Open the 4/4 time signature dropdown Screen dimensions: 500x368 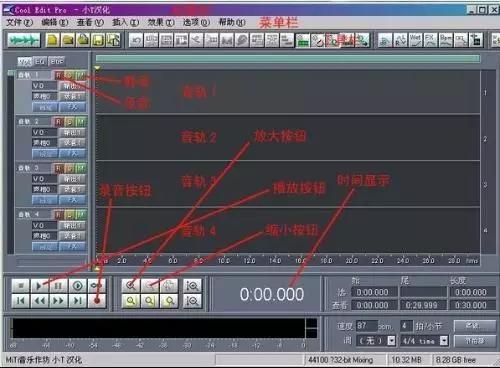point(444,341)
